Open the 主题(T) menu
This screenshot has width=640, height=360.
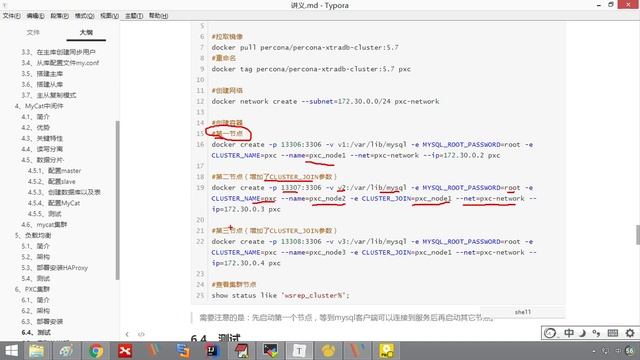click(134, 16)
